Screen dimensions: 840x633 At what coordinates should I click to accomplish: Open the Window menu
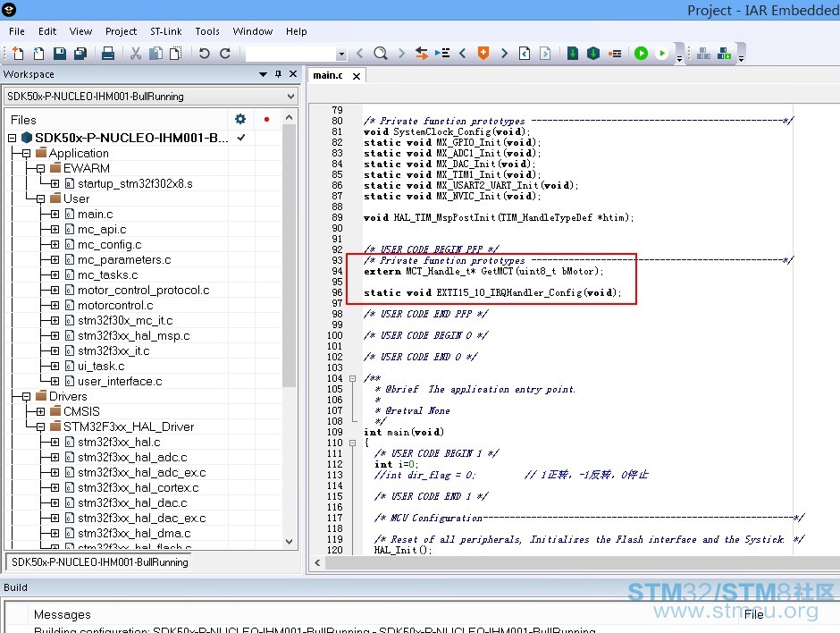click(x=253, y=31)
